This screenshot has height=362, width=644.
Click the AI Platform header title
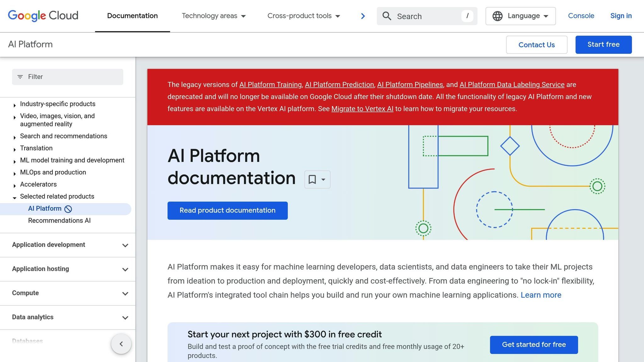pos(31,44)
